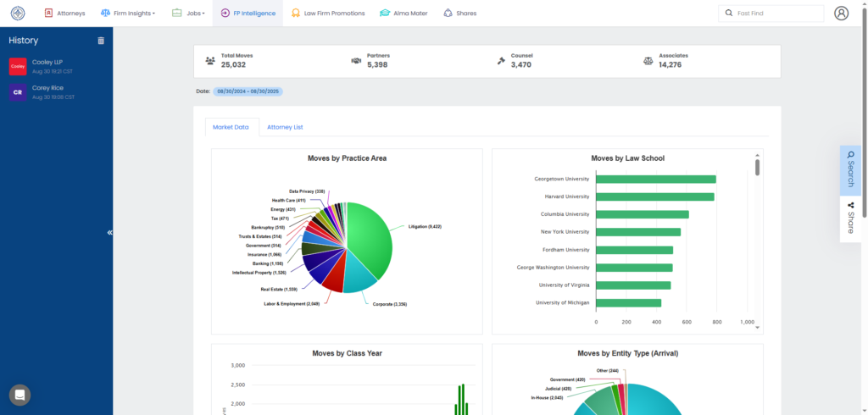Select the Market Data tab
The height and width of the screenshot is (415, 868).
tap(231, 127)
